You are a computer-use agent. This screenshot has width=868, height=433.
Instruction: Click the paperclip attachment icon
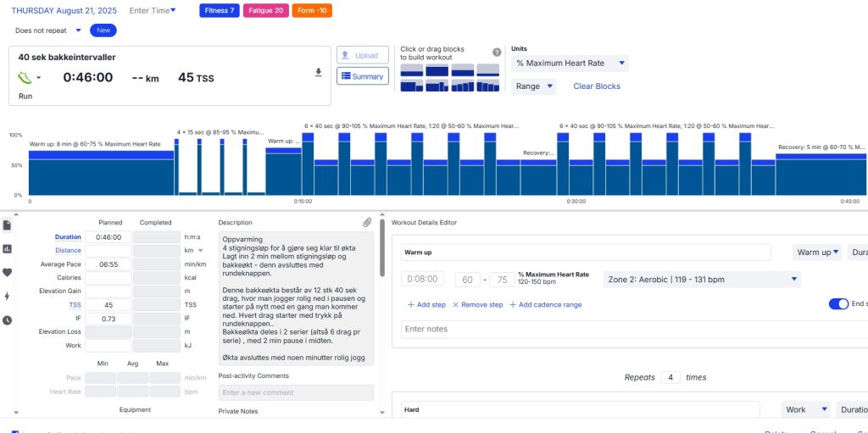pos(367,223)
